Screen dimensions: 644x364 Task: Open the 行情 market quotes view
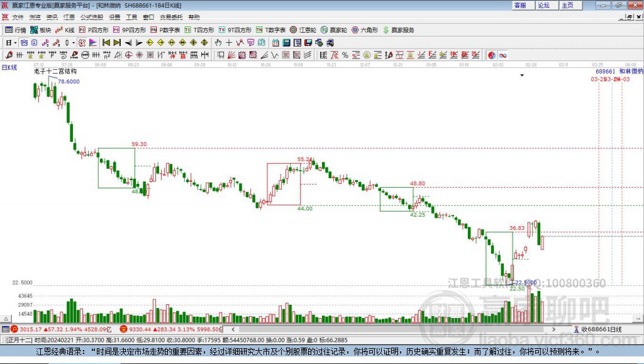click(16, 30)
